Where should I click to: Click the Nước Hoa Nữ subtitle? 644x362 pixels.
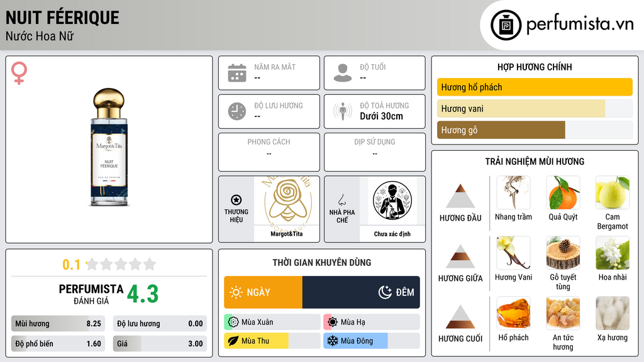coord(40,36)
